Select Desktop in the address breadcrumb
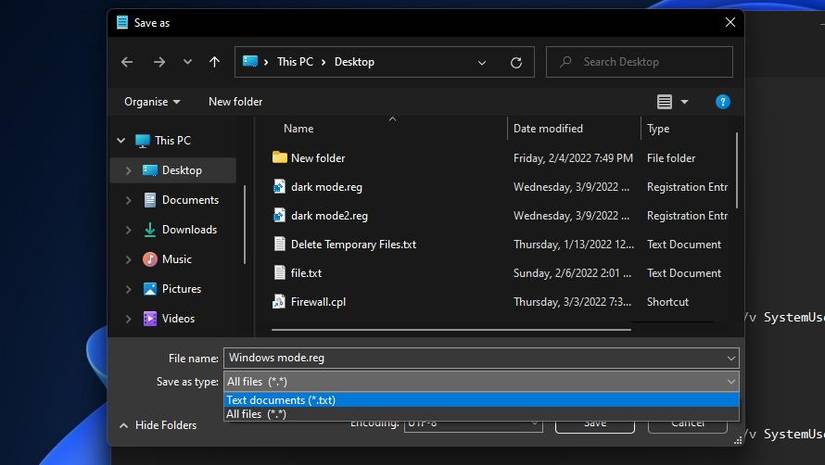The height and width of the screenshot is (465, 825). [354, 62]
